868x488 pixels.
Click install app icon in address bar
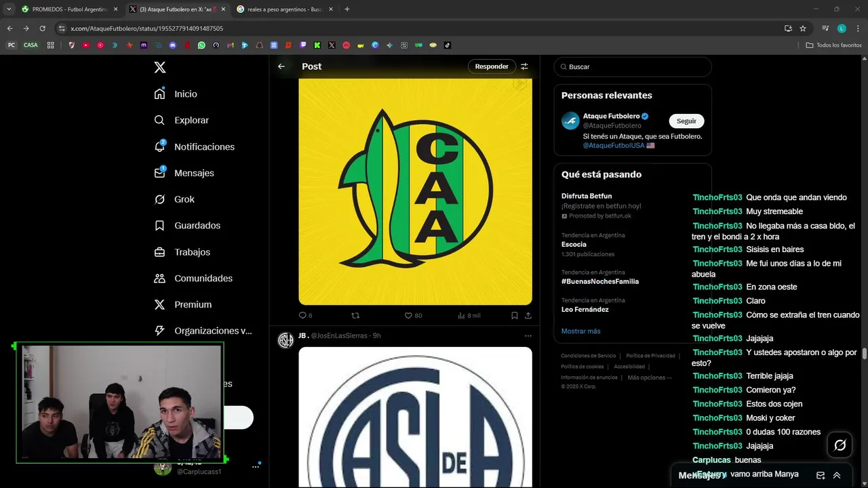coord(788,28)
